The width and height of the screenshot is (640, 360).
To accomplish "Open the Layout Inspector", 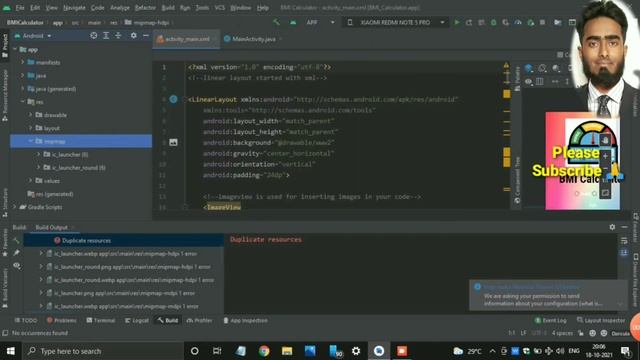I will point(601,320).
